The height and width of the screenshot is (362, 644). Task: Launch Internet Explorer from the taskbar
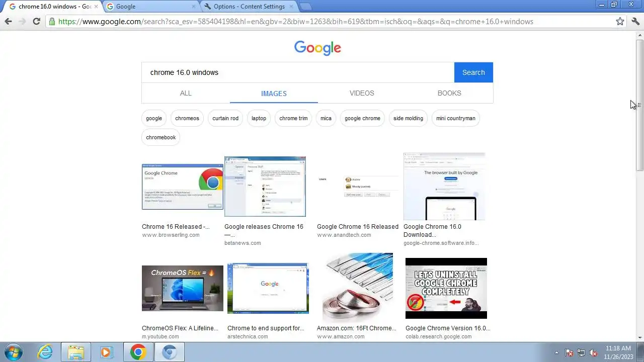pyautogui.click(x=45, y=352)
